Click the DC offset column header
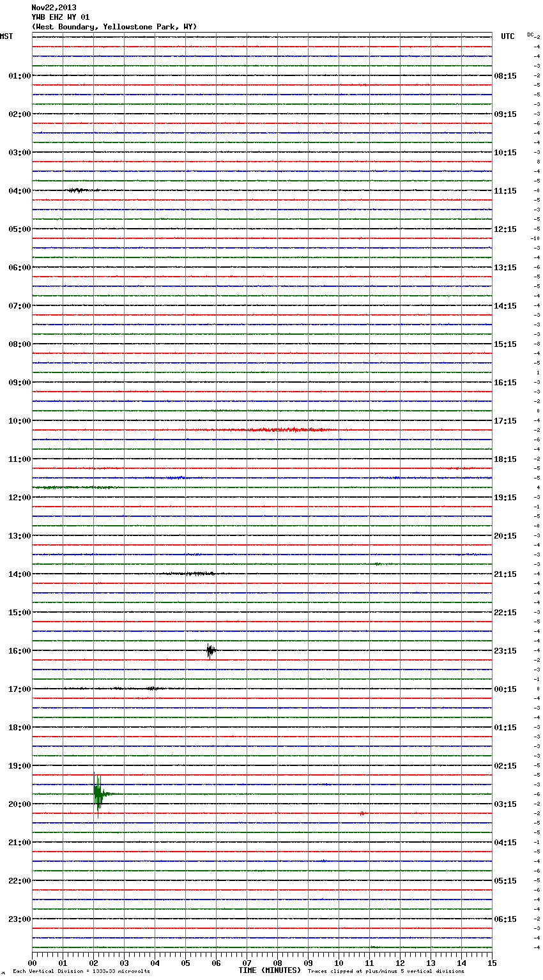Viewport: 543px width, 980px height. [530, 34]
